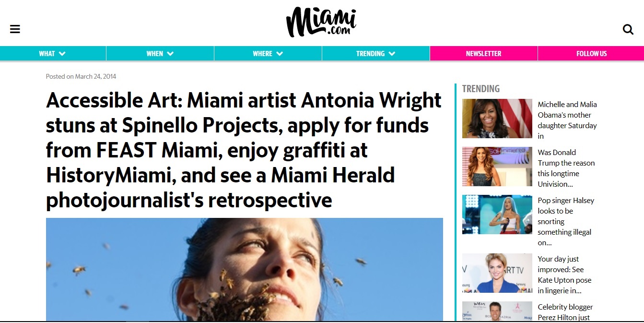
Task: Open the WHERE dropdown menu
Action: coord(268,54)
